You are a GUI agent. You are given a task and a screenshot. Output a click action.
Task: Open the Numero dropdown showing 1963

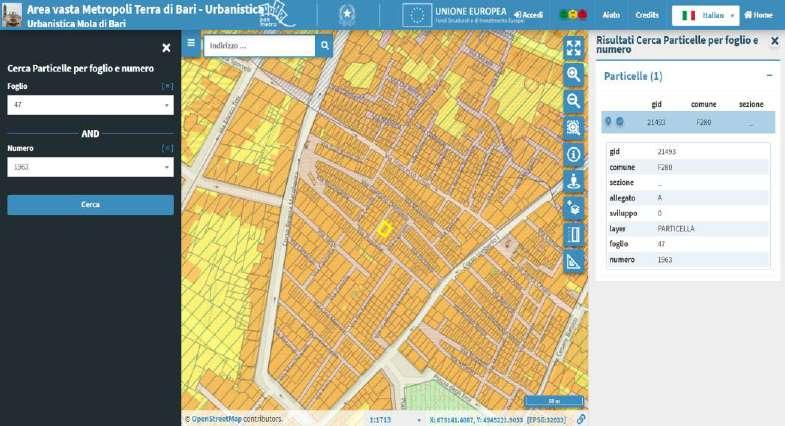coord(90,167)
